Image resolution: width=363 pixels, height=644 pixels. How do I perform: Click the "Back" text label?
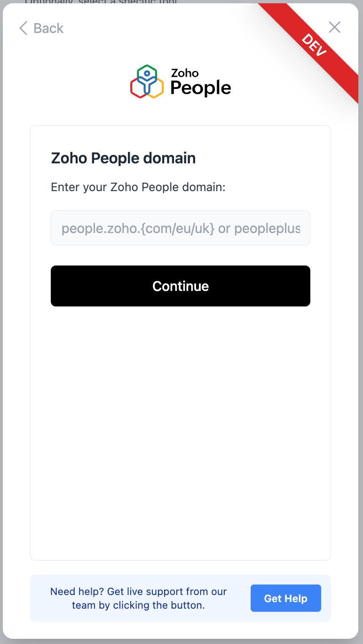pos(48,28)
